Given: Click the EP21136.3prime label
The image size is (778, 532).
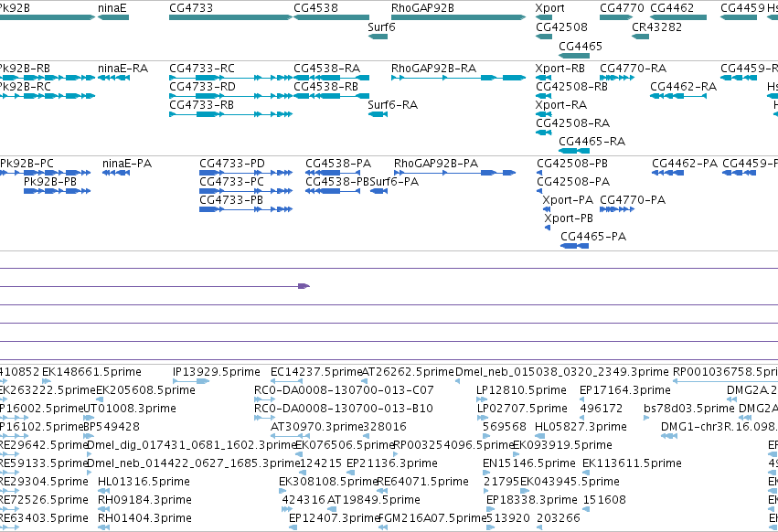Looking at the screenshot, I should tap(392, 463).
